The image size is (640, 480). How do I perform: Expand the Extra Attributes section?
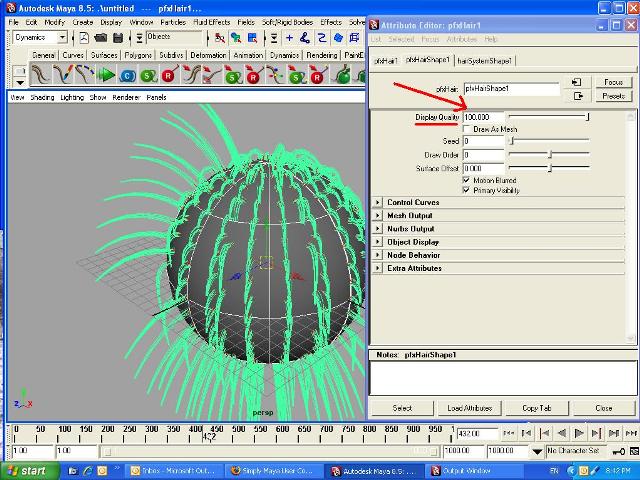[378, 268]
